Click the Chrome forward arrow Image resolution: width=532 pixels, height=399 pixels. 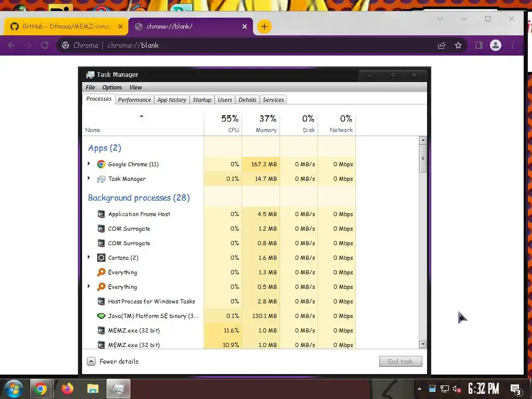(x=28, y=45)
